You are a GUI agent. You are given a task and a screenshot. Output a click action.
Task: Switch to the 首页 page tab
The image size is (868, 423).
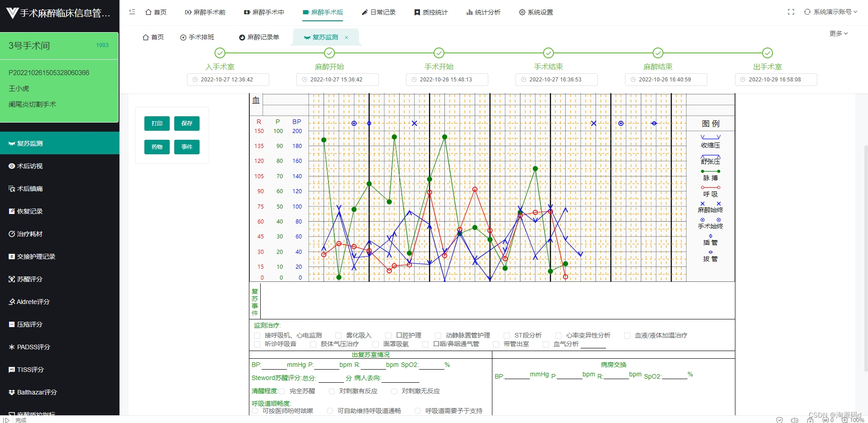[x=153, y=37]
